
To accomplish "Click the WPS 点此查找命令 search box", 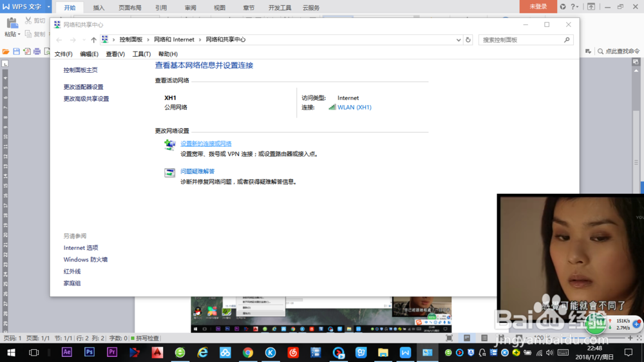I will tap(618, 52).
